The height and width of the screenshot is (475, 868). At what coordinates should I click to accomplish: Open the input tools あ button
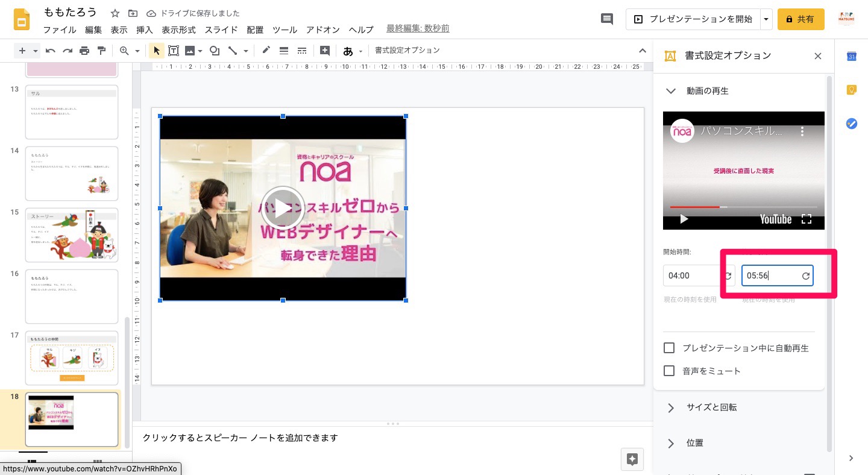[x=348, y=51]
